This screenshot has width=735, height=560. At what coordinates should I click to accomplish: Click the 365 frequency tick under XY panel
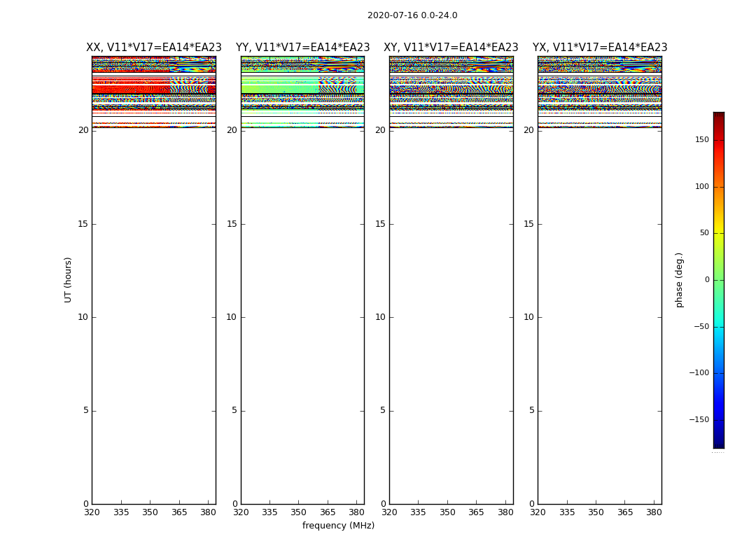(x=476, y=512)
